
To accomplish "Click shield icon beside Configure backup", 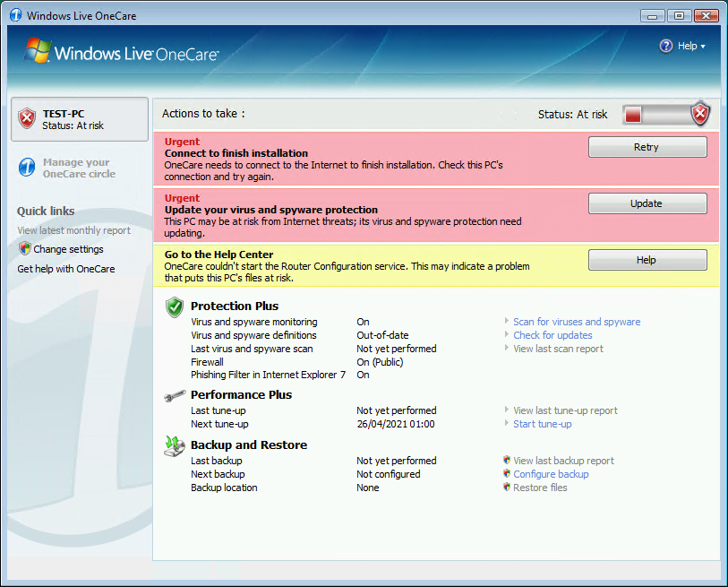I will 507,473.
